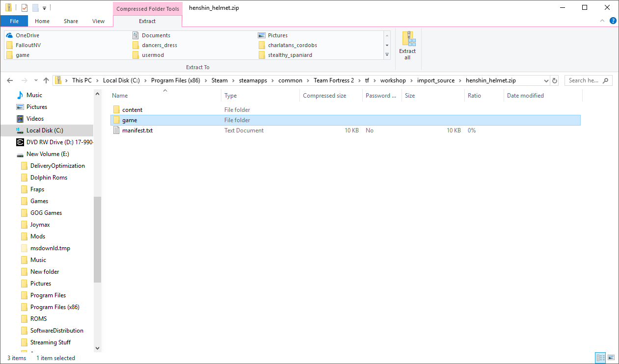Click This PC in the address bar

81,80
